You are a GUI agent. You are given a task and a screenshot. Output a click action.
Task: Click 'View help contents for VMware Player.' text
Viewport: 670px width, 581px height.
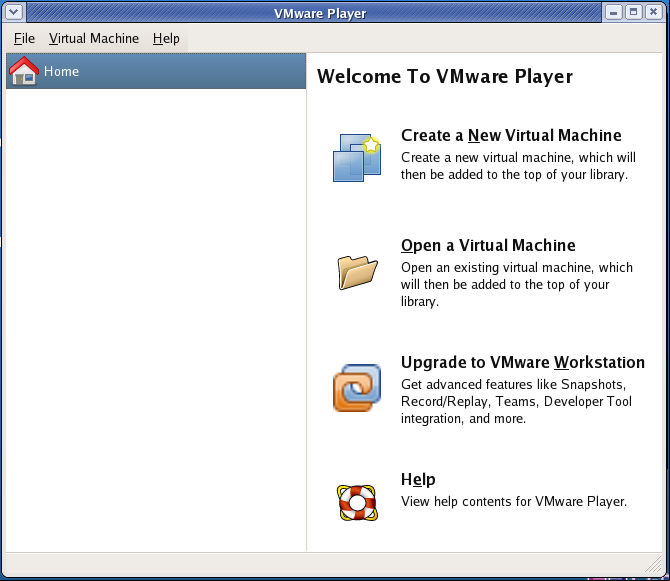(514, 501)
